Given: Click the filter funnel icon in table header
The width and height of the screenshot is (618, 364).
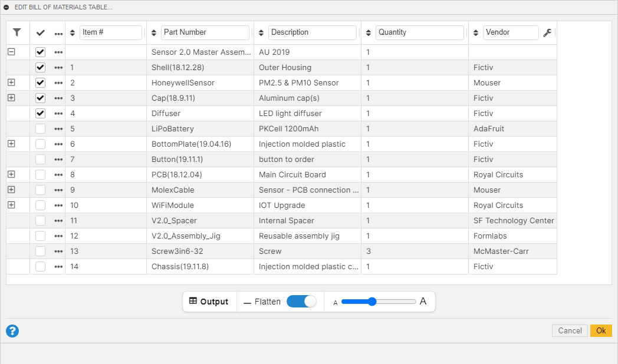Looking at the screenshot, I should point(17,32).
